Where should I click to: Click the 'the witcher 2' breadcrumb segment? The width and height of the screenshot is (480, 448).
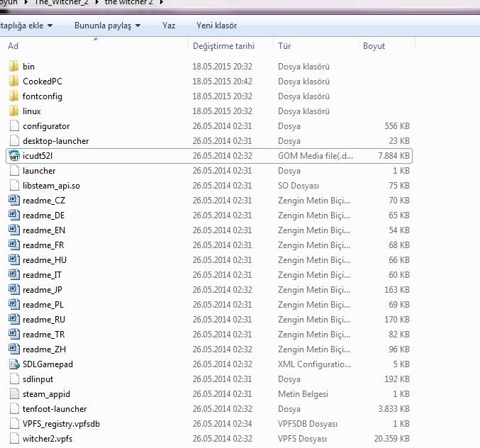(x=128, y=2)
